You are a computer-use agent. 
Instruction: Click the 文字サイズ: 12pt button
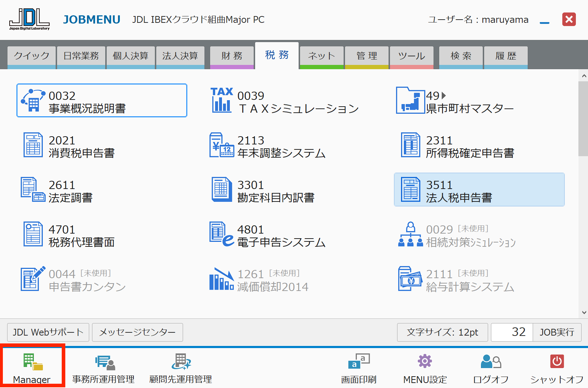(442, 332)
